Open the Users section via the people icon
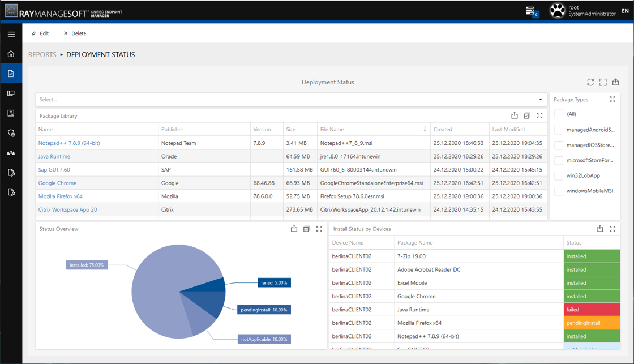Viewport: 634px width, 364px height. [x=11, y=152]
